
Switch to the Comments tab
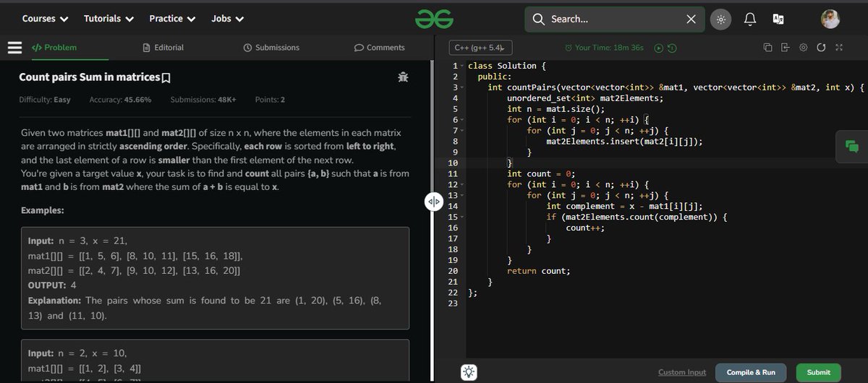coord(379,48)
